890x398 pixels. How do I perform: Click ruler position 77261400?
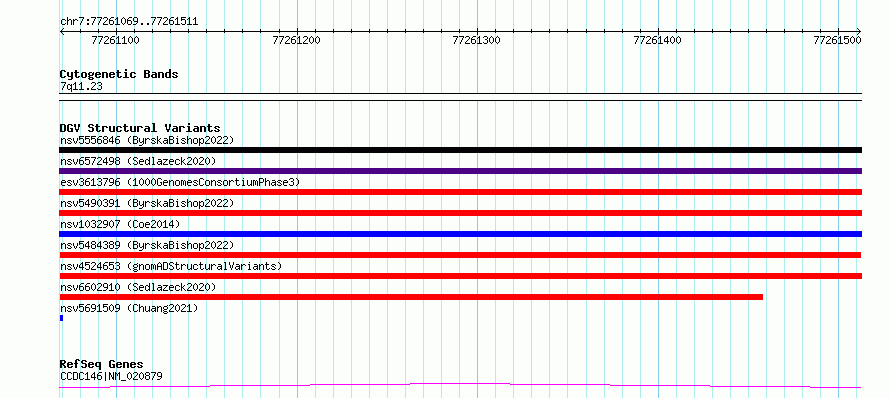(657, 40)
